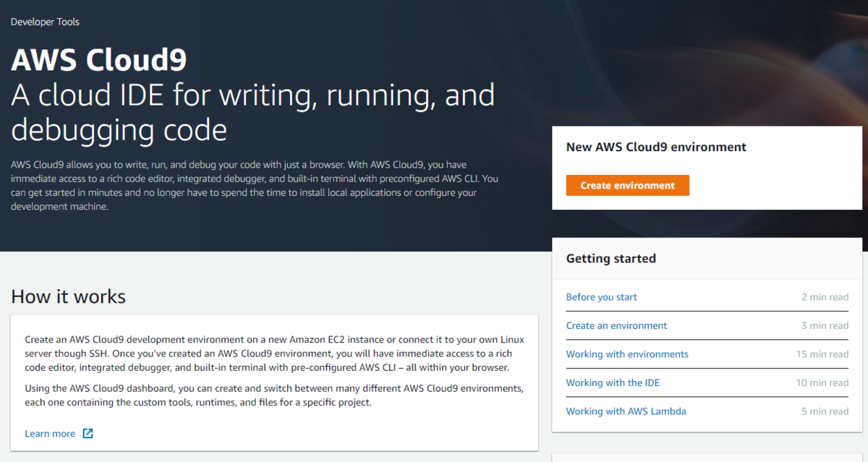Open Working with environments guide
The width and height of the screenshot is (868, 462).
click(x=627, y=354)
